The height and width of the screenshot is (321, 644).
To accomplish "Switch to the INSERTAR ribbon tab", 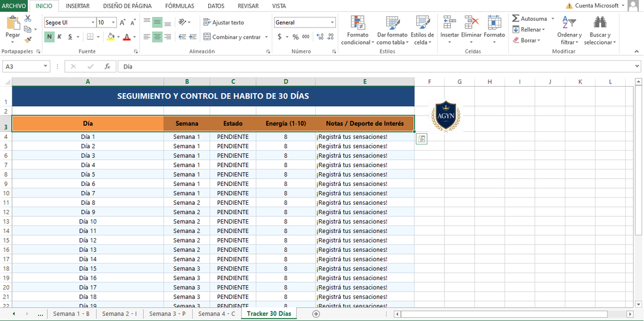I will pos(77,6).
